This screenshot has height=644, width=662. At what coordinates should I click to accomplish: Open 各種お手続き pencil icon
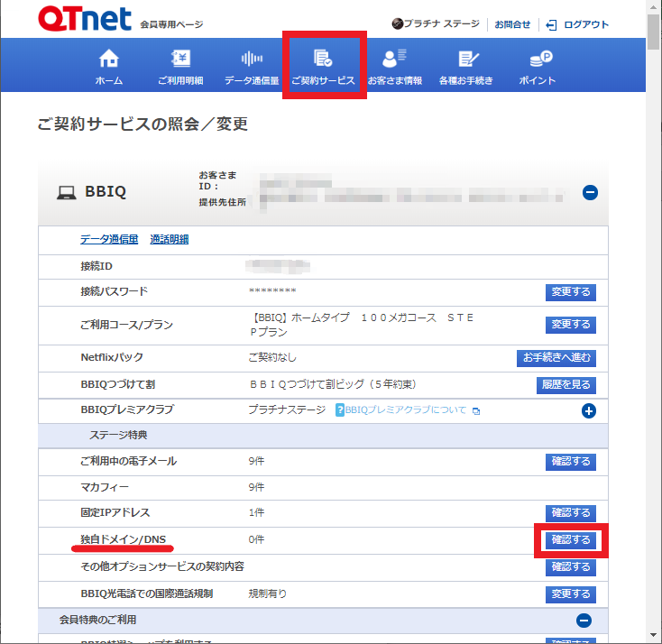point(468,59)
